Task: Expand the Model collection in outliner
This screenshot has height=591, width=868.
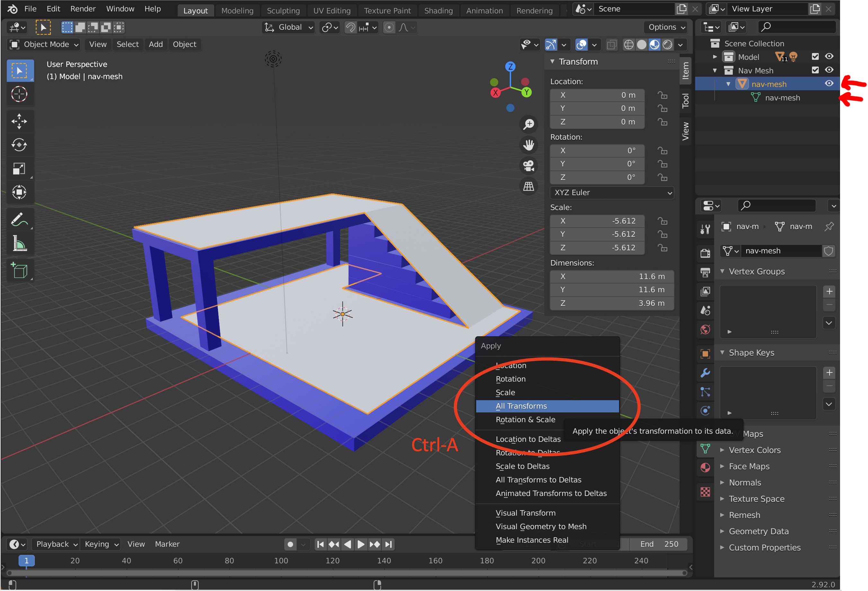Action: click(714, 57)
